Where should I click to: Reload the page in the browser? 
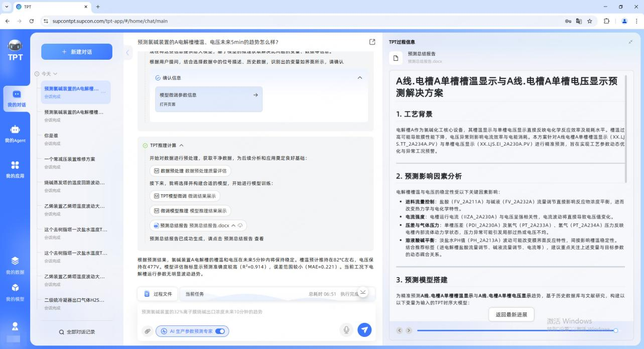coord(32,21)
